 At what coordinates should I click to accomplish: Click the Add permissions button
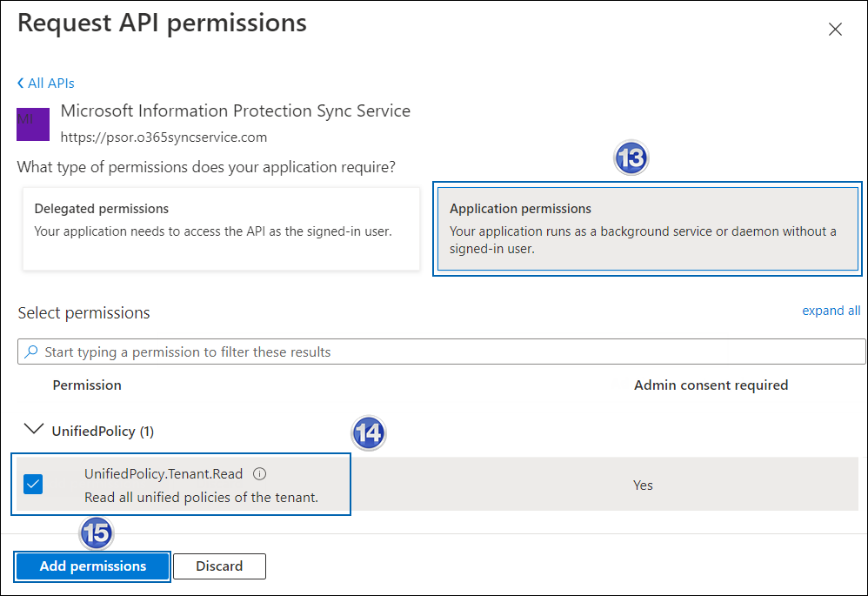coord(91,566)
